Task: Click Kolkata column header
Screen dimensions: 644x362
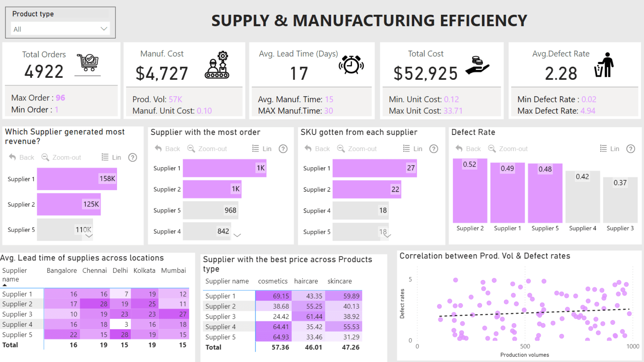Action: [x=144, y=270]
